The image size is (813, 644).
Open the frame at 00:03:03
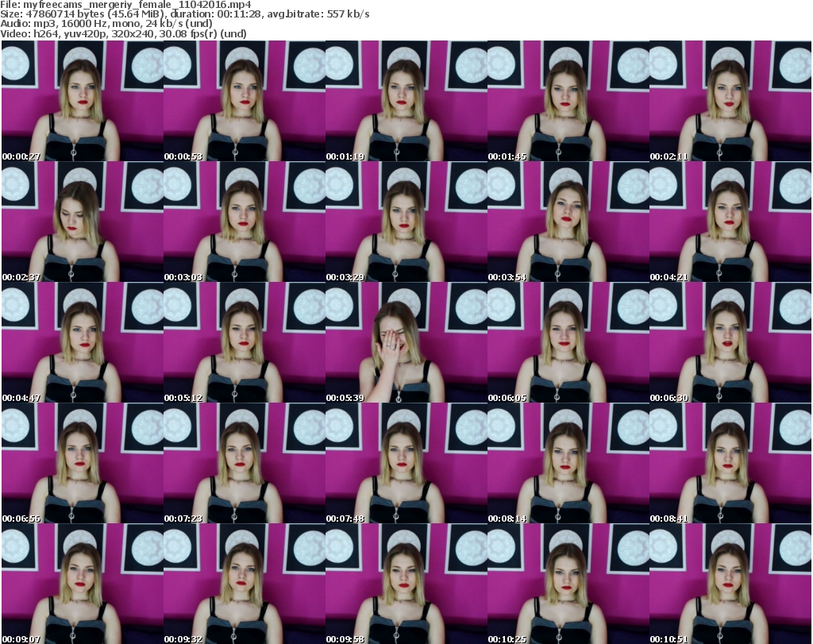pos(245,222)
